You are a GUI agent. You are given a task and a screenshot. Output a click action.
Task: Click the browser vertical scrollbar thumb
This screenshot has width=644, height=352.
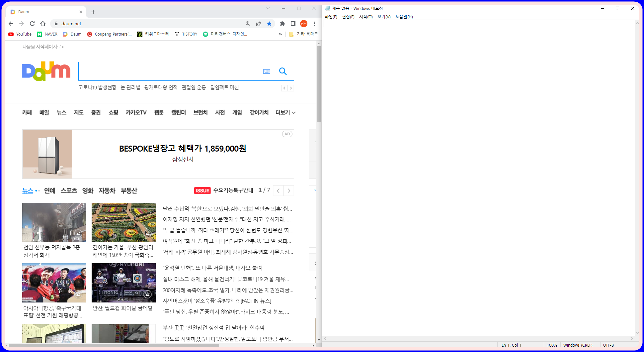319,84
